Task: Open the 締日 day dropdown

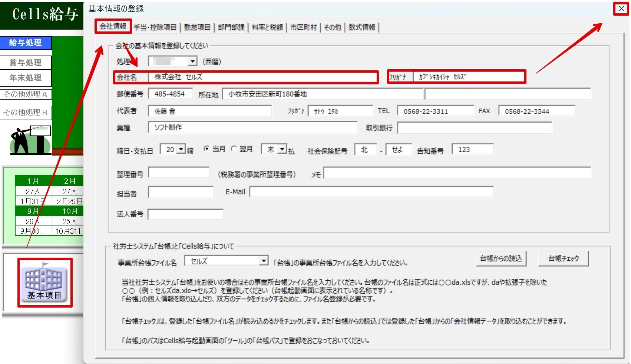Action: (181, 150)
